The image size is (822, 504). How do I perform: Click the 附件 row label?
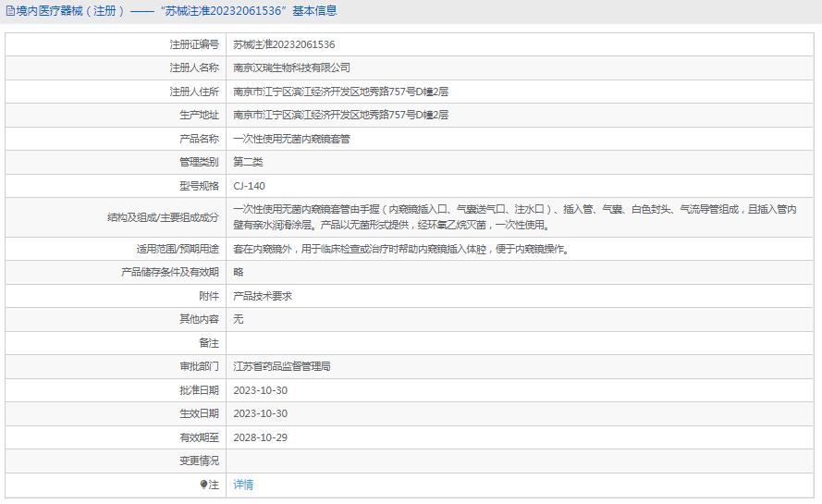pyautogui.click(x=209, y=296)
